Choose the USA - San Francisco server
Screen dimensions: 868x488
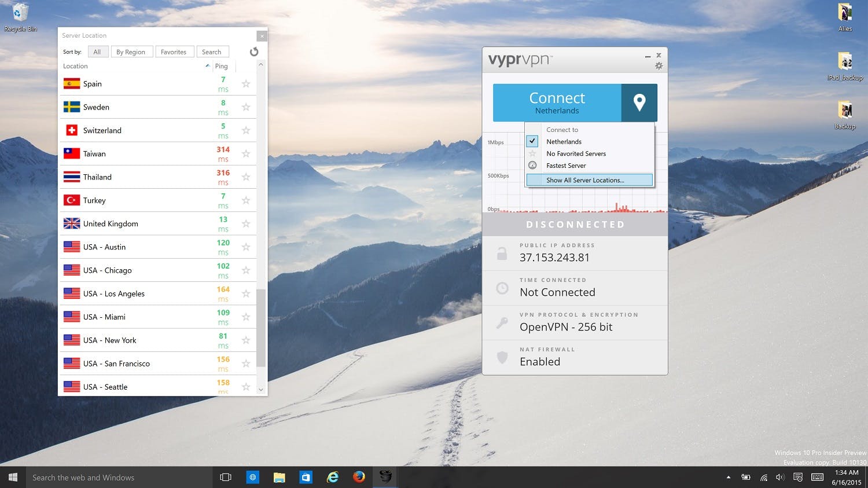point(158,364)
